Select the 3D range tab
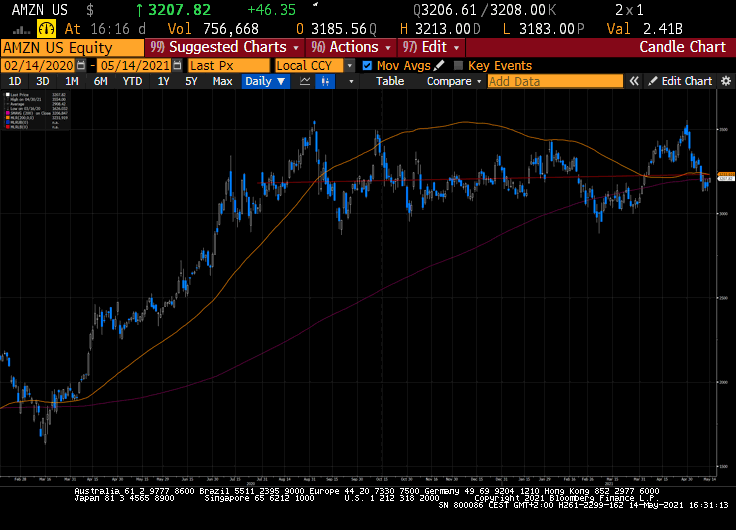The width and height of the screenshot is (736, 530). (x=43, y=81)
